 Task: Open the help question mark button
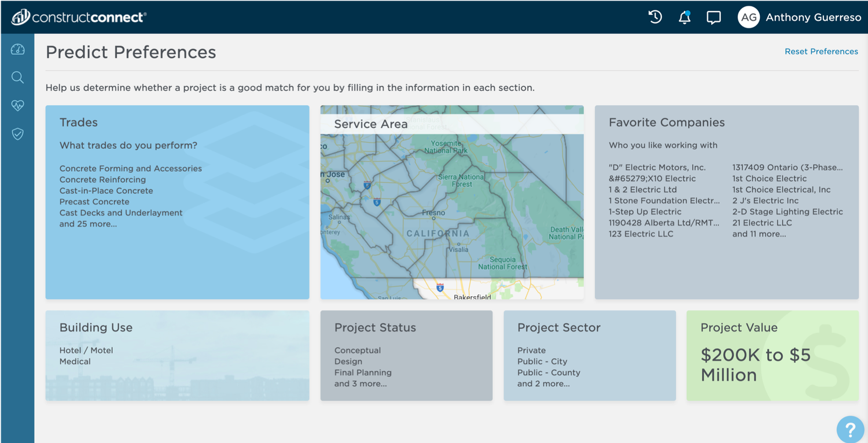850,430
